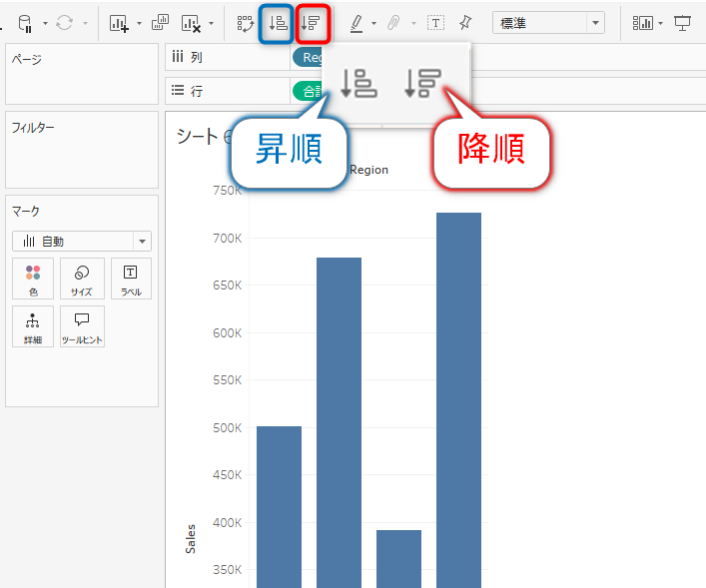Open the 標準 fit dropdown
The height and width of the screenshot is (588, 706).
(548, 23)
